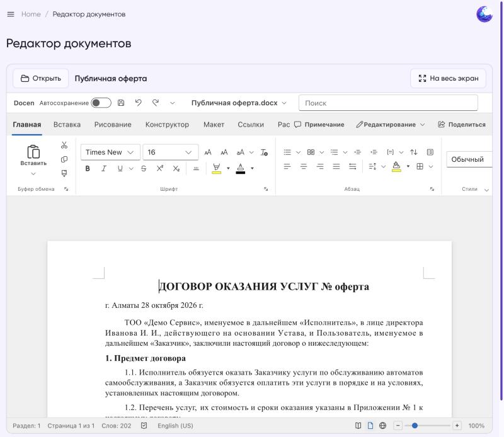This screenshot has width=504, height=437.
Task: Click the Copy icon
Action: (64, 159)
